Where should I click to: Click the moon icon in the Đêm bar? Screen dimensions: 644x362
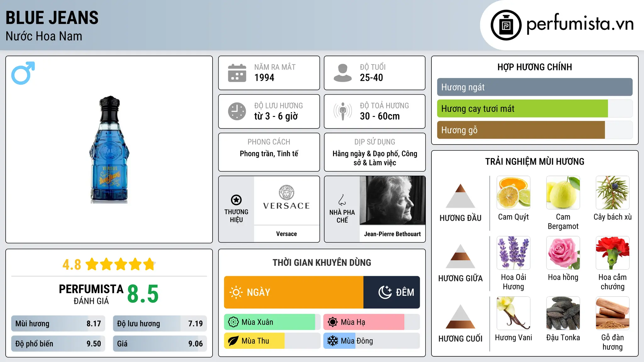(x=385, y=292)
